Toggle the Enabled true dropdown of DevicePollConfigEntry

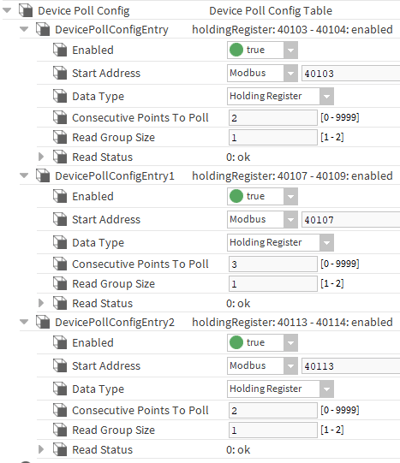click(x=262, y=50)
